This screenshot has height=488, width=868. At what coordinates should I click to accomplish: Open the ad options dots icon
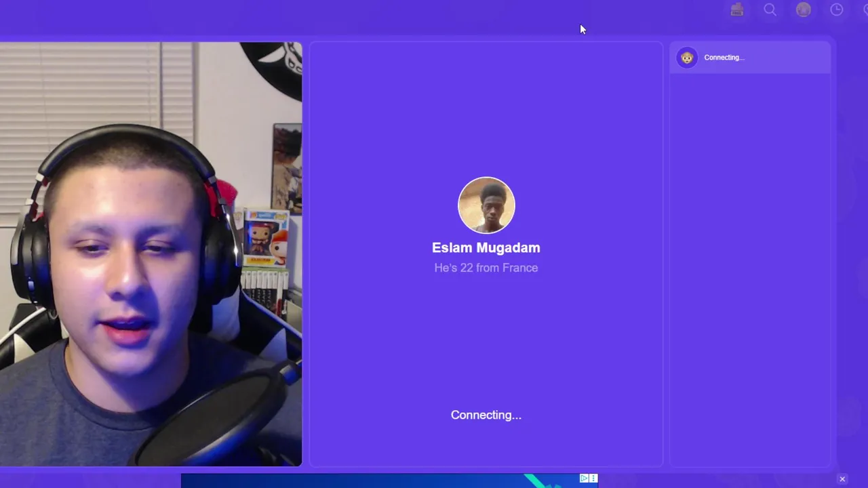[593, 479]
